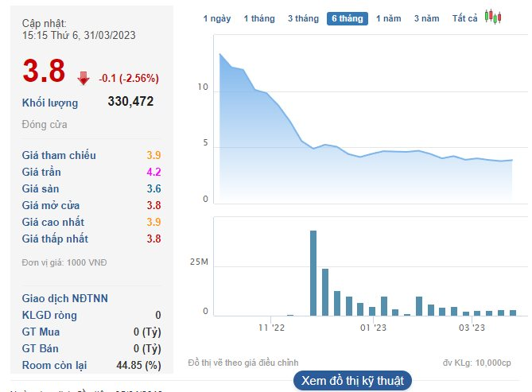This screenshot has height=392, width=532.
Task: Click the current price 3.8
Action: click(x=44, y=72)
